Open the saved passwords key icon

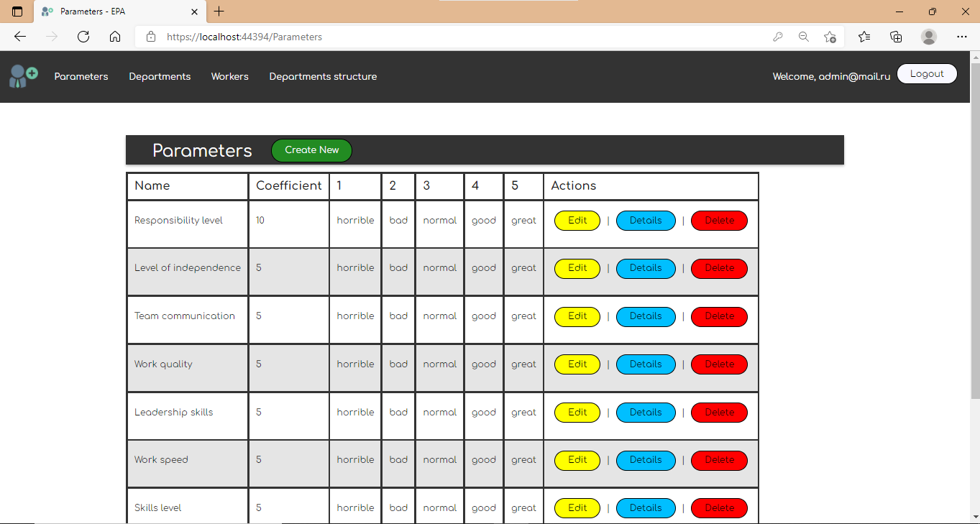pyautogui.click(x=777, y=37)
